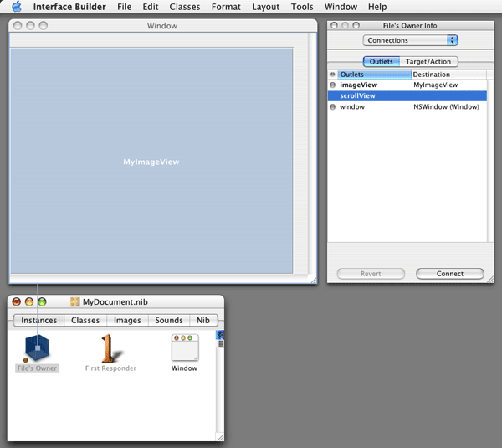502x448 pixels.
Task: Switch to outline view mode in nib window
Action: (221, 342)
